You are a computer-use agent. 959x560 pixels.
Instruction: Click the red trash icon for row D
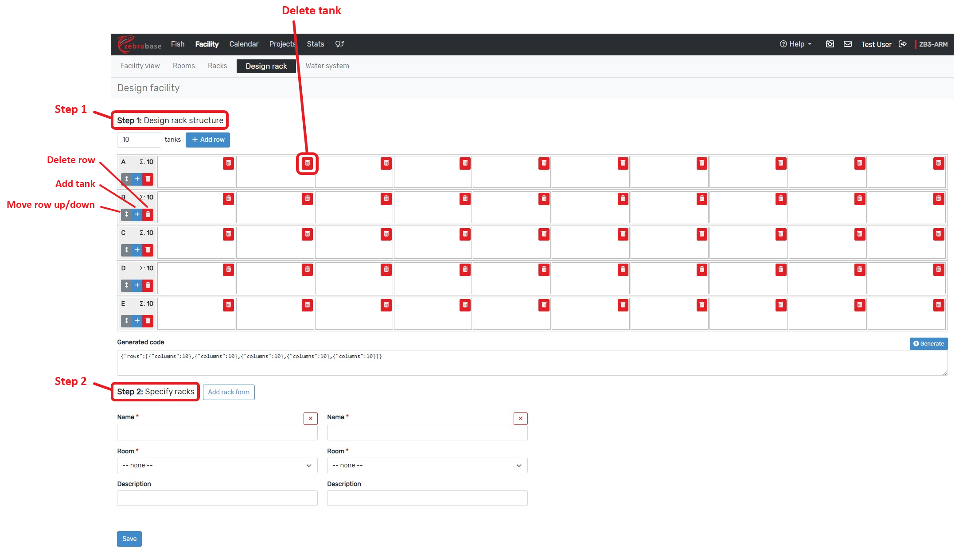148,285
